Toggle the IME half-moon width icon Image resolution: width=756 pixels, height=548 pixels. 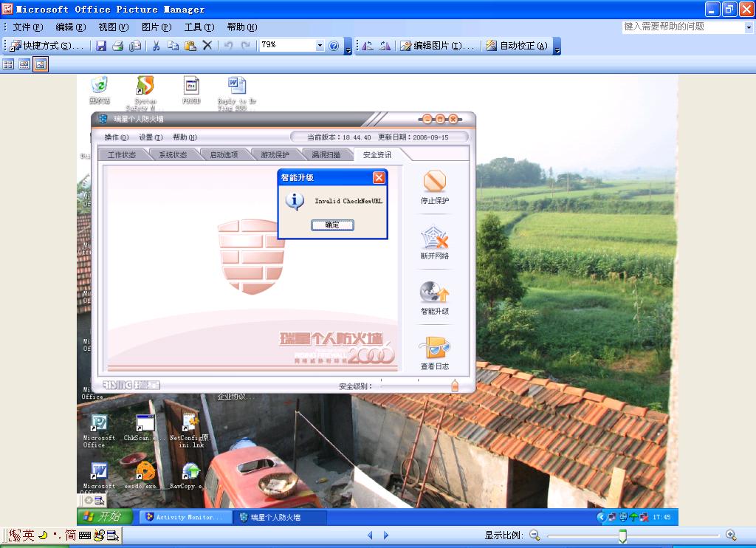43,535
